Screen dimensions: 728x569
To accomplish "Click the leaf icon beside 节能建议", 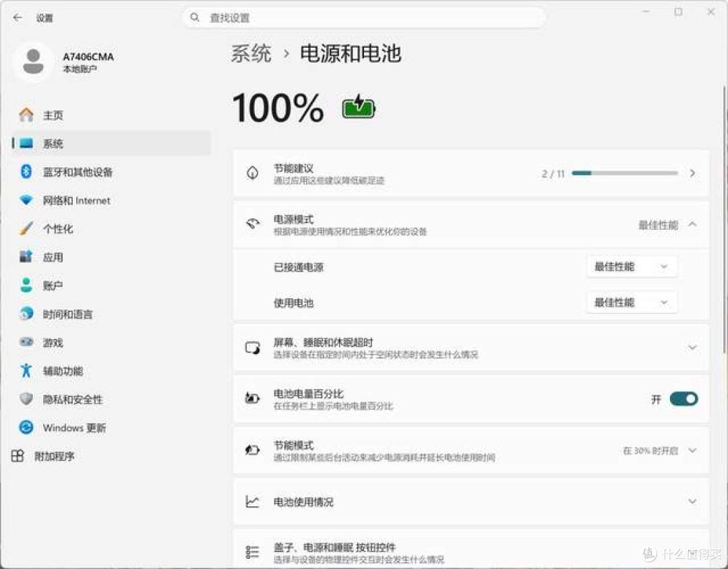I will (x=253, y=173).
